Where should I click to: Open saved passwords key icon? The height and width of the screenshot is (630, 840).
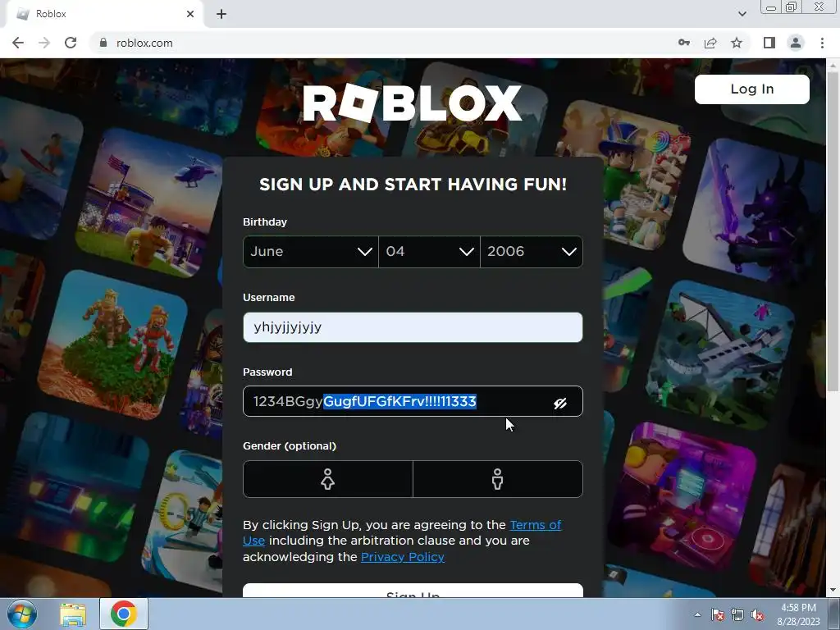pos(684,43)
